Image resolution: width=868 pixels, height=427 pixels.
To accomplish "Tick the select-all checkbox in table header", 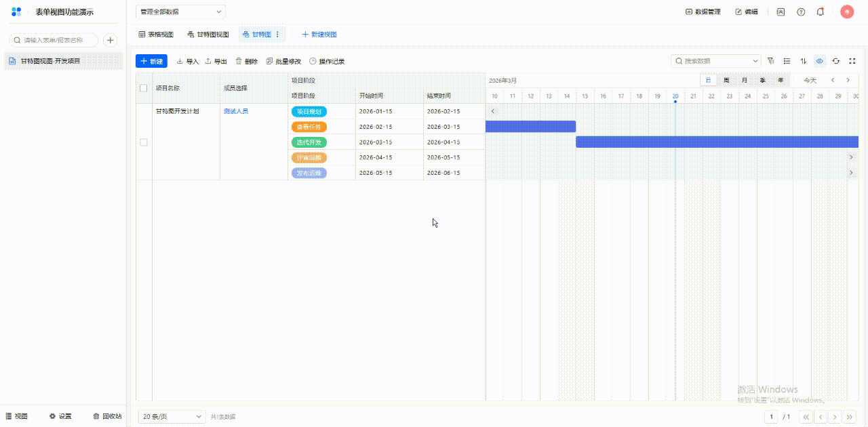I will click(x=143, y=88).
